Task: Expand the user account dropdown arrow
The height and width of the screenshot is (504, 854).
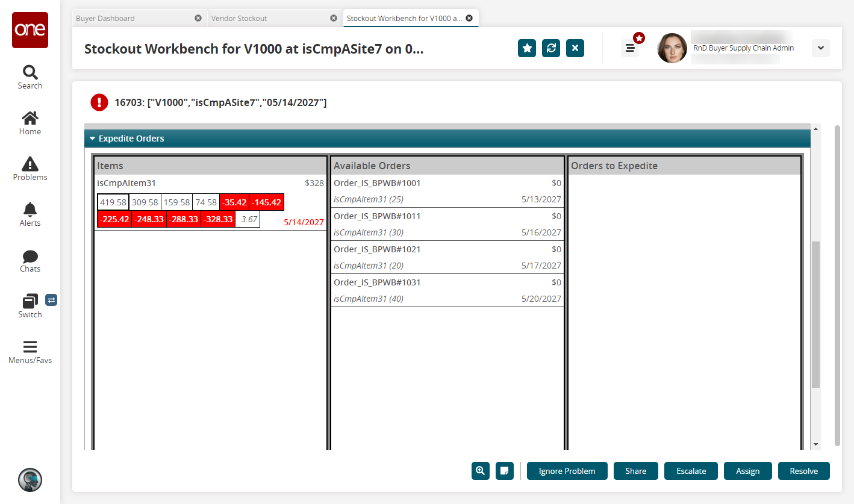Action: [x=821, y=48]
